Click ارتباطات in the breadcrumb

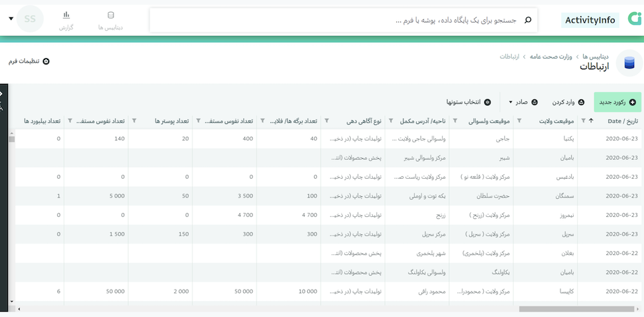pos(510,57)
